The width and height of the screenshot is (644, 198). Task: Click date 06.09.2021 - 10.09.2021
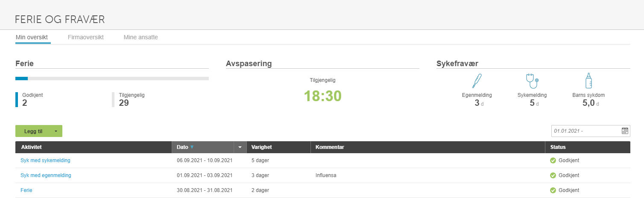(205, 160)
